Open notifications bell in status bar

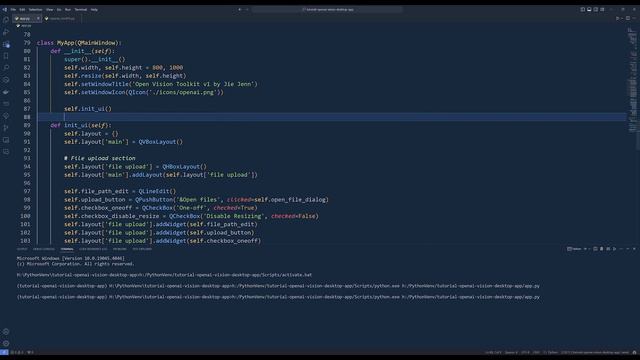(634, 352)
